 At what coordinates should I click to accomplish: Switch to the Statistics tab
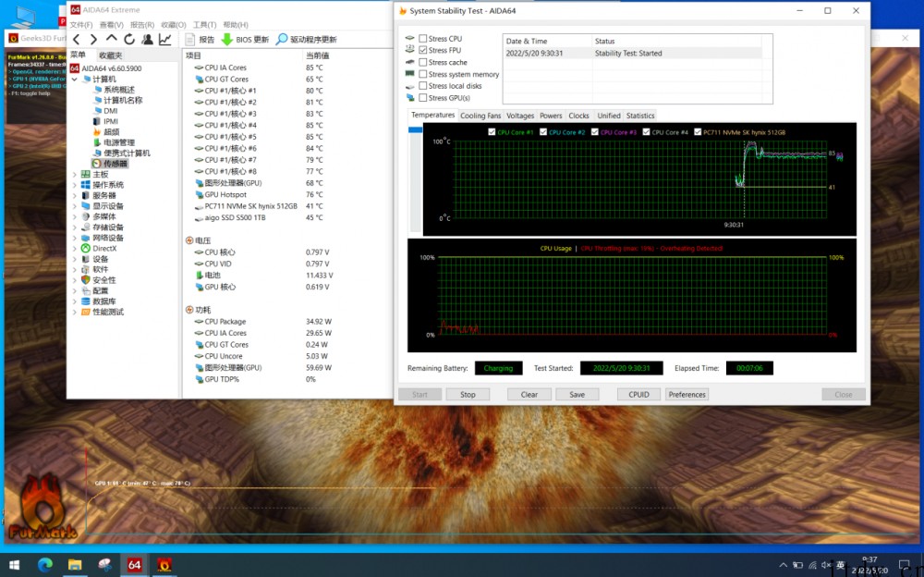[640, 116]
